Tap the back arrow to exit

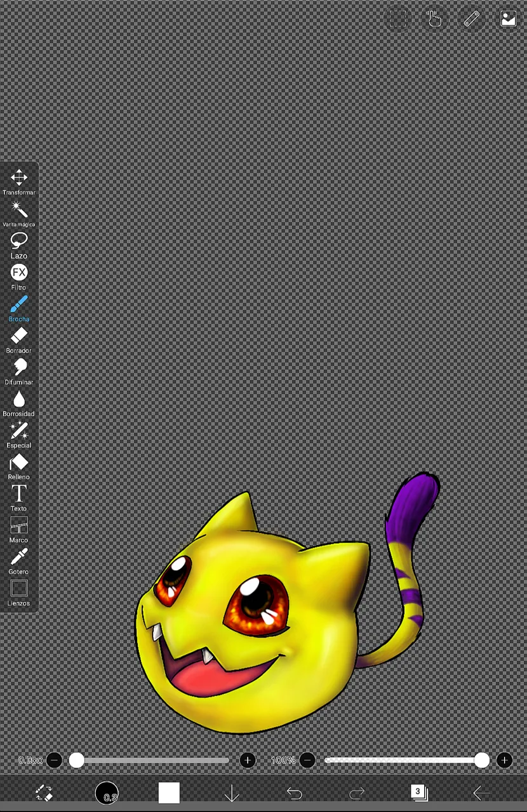click(481, 793)
